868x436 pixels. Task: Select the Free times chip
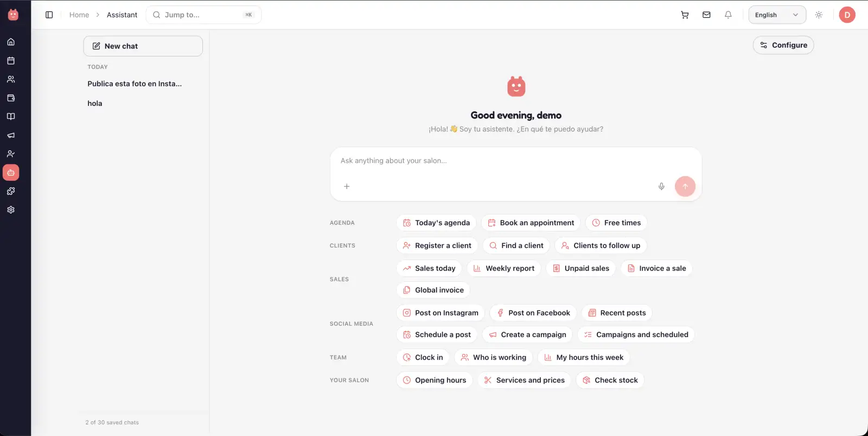pos(616,223)
